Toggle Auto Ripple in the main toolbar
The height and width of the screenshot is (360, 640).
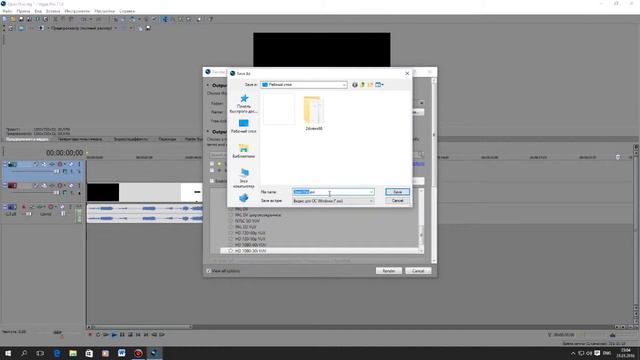(x=132, y=19)
